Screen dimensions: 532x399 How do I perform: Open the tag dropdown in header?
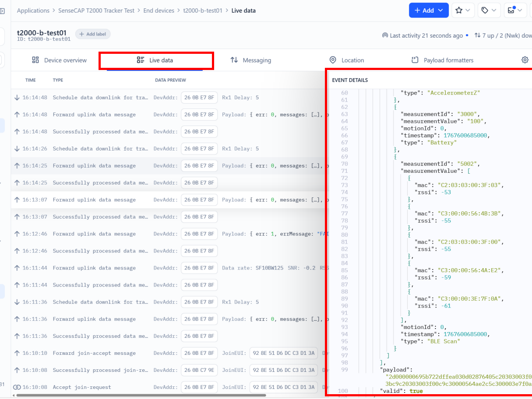(x=489, y=10)
